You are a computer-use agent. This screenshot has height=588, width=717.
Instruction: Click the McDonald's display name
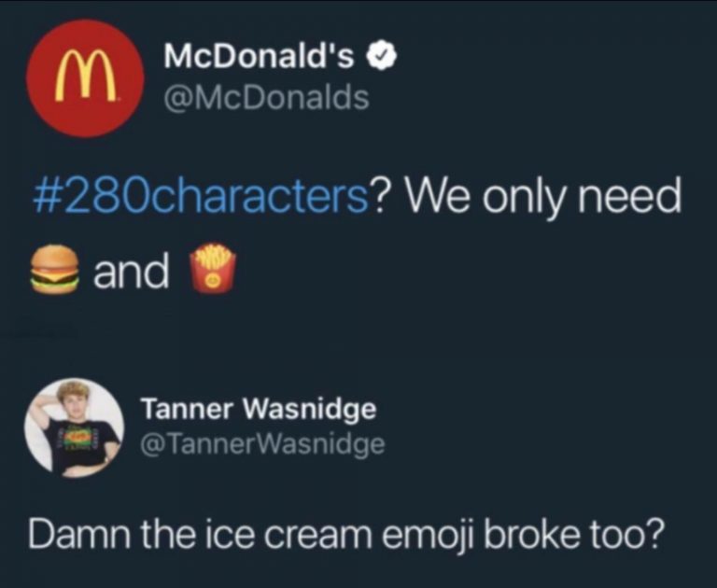tap(260, 57)
